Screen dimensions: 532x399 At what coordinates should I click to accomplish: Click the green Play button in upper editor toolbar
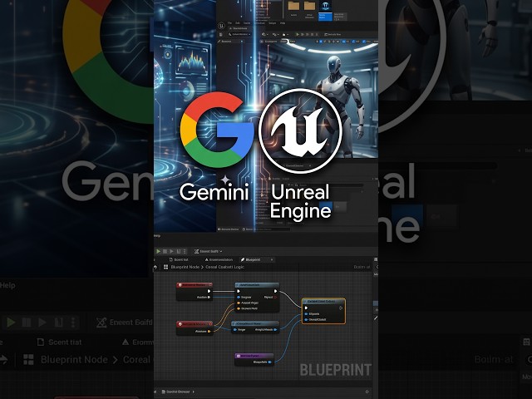click(x=298, y=34)
